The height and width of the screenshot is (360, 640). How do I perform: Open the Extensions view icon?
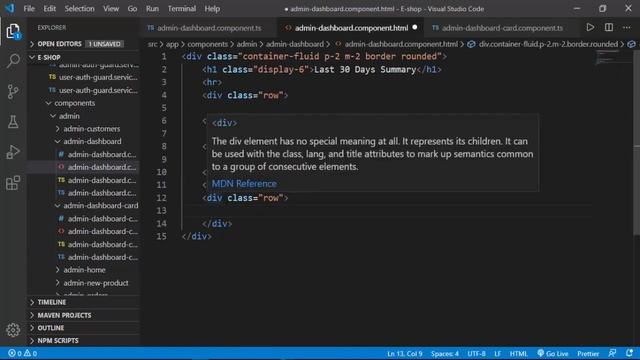tap(13, 182)
